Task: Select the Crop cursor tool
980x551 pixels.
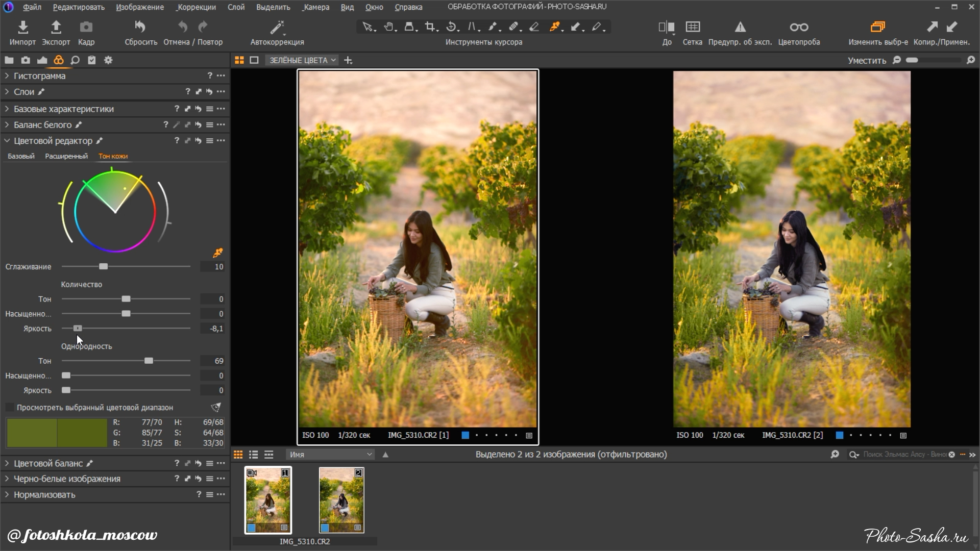Action: click(x=430, y=27)
